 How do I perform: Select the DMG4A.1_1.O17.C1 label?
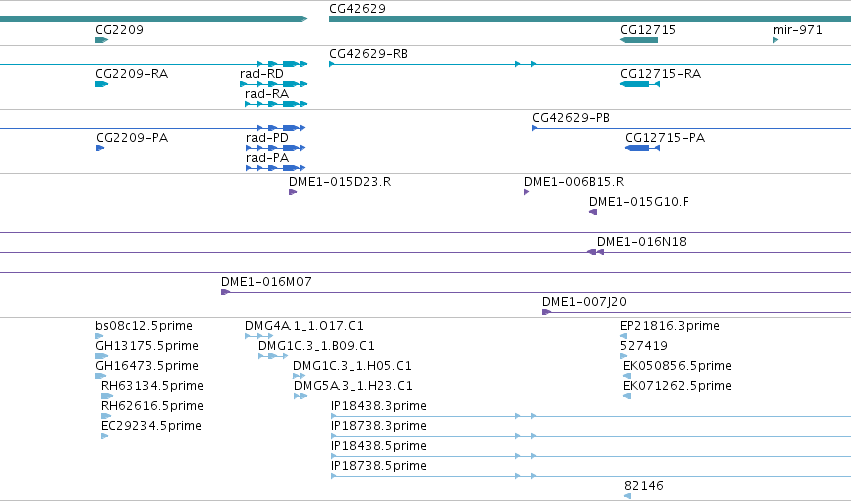click(x=304, y=326)
